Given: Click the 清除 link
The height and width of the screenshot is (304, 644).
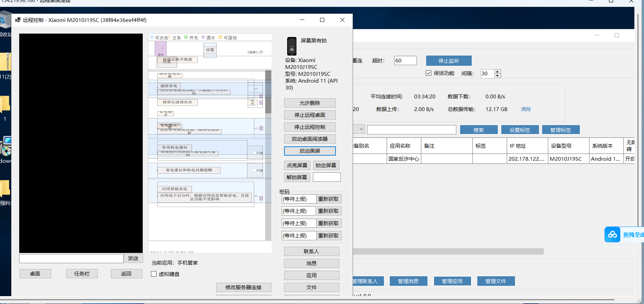Looking at the screenshot, I should pos(526,109).
